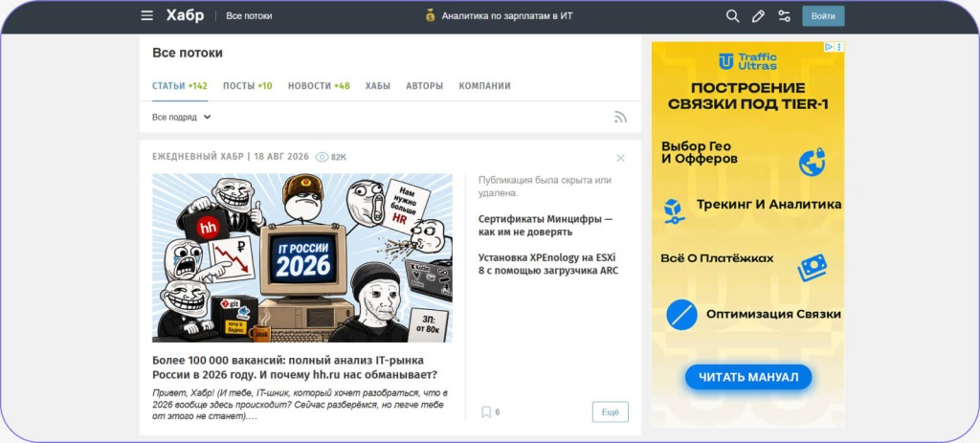980x443 pixels.
Task: Click the Построение связки под Tier-1 headline
Action: [x=748, y=97]
